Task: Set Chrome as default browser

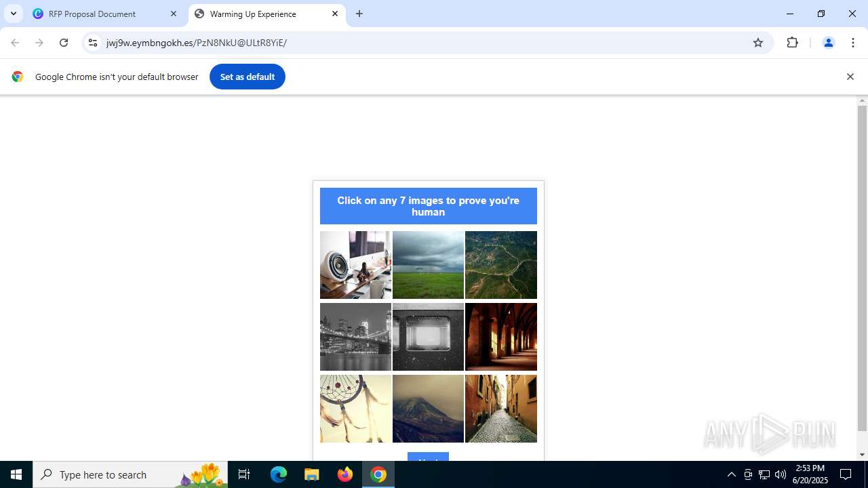Action: pyautogui.click(x=248, y=77)
